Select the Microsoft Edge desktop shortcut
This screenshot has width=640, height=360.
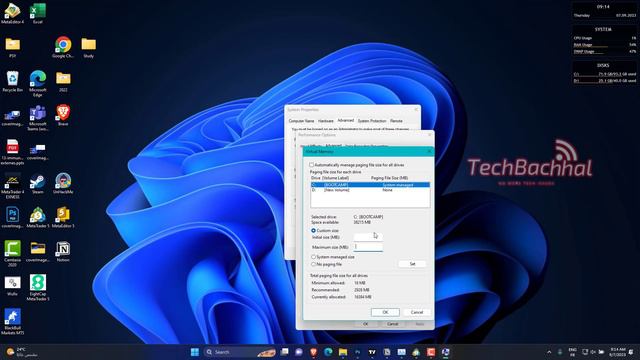[x=38, y=83]
